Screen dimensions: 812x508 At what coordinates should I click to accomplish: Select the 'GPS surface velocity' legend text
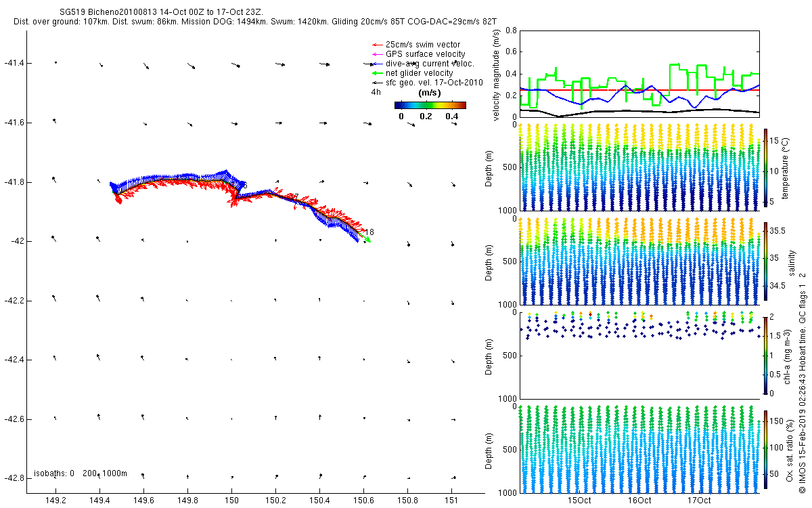coord(426,54)
